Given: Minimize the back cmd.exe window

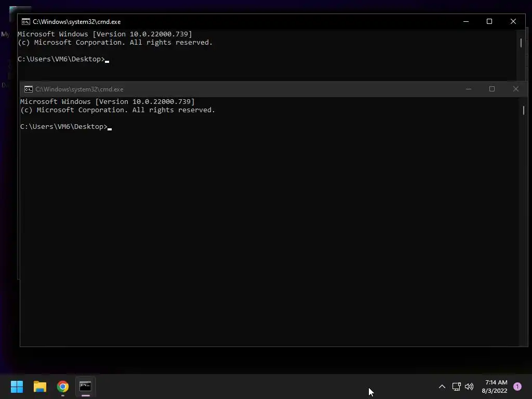Looking at the screenshot, I should 466,21.
